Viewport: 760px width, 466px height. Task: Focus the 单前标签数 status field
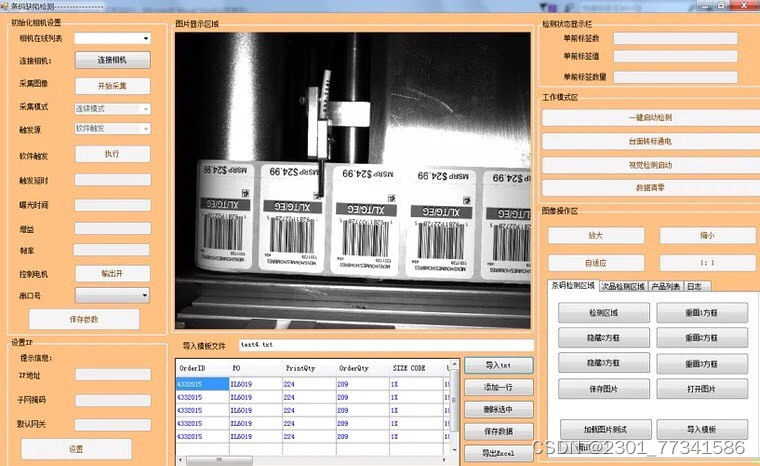[x=676, y=38]
